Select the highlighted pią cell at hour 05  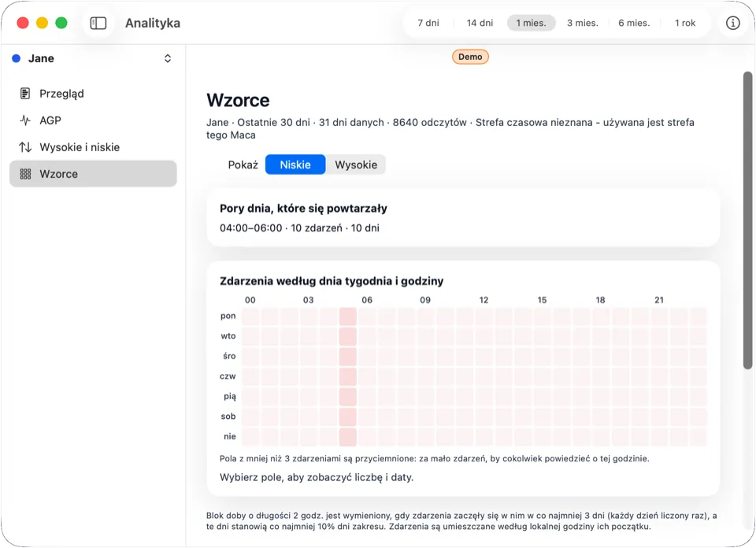347,397
